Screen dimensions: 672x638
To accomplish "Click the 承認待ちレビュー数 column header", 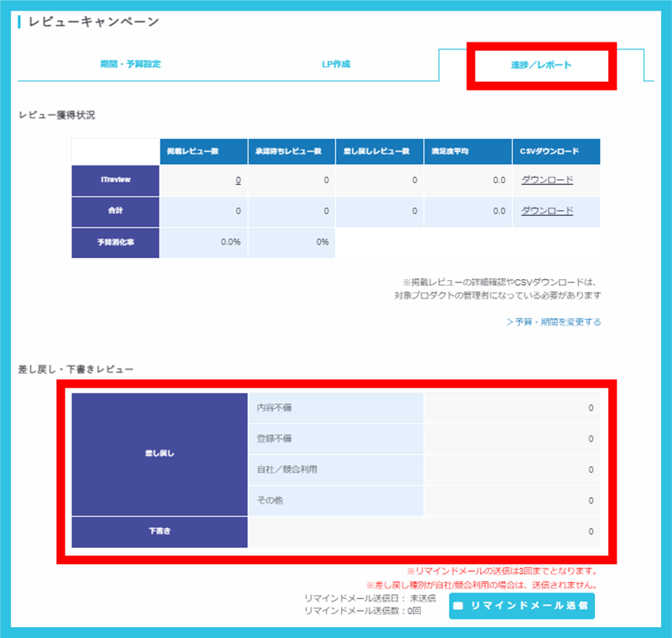I will click(291, 152).
